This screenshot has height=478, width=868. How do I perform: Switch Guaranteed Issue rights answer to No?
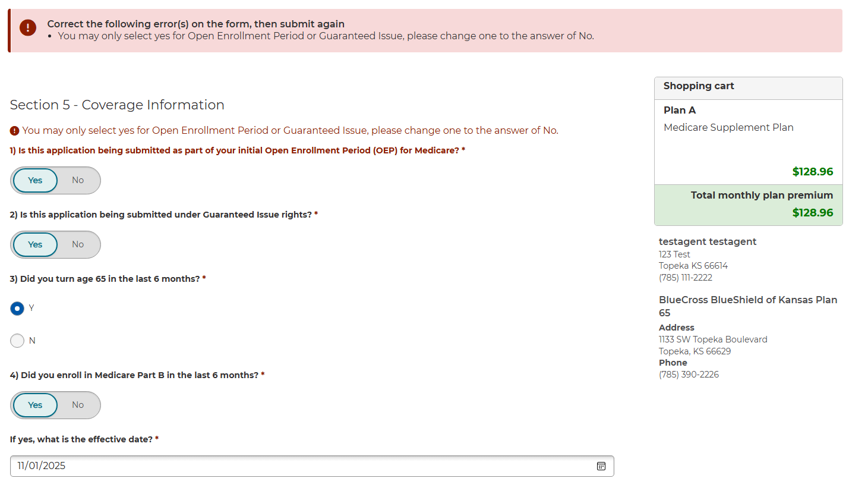point(78,244)
